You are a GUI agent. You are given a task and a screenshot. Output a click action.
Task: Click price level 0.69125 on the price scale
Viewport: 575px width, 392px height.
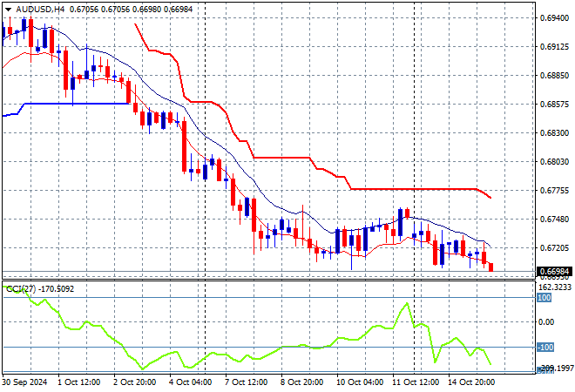pos(555,47)
